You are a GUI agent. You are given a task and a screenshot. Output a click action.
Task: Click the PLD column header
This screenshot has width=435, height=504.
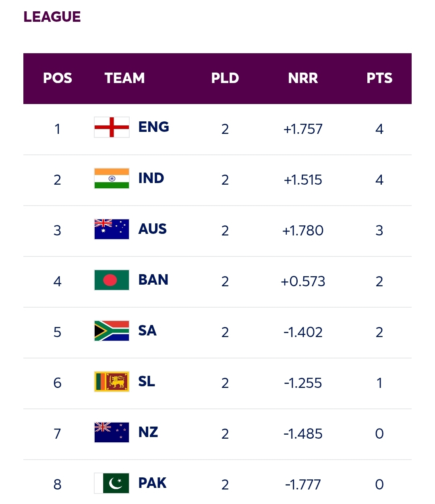coord(225,78)
